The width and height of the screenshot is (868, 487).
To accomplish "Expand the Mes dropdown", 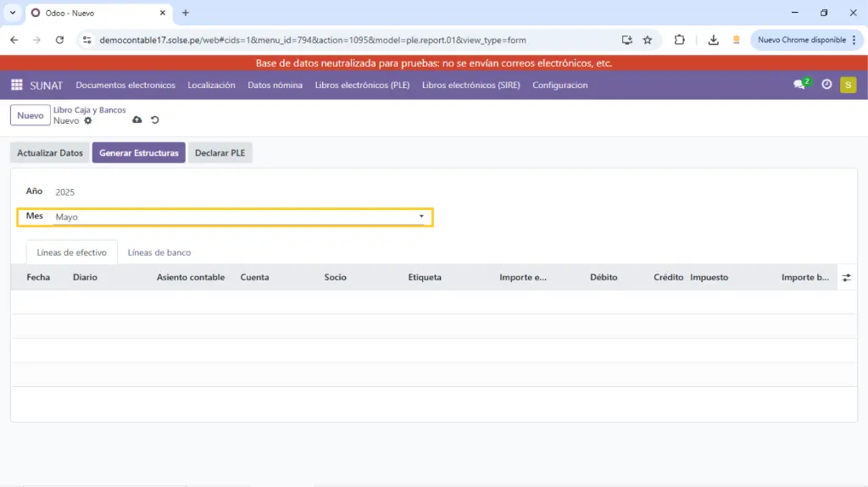I will coord(421,217).
